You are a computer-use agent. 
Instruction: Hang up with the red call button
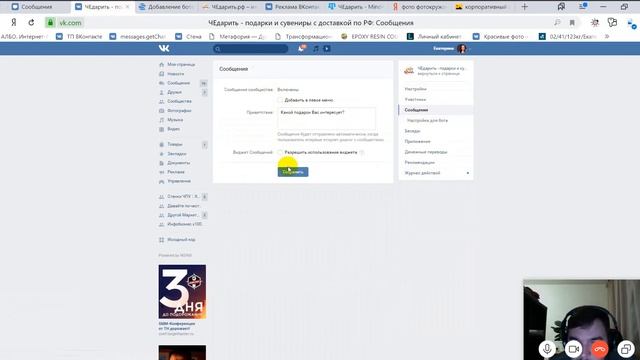click(x=600, y=349)
